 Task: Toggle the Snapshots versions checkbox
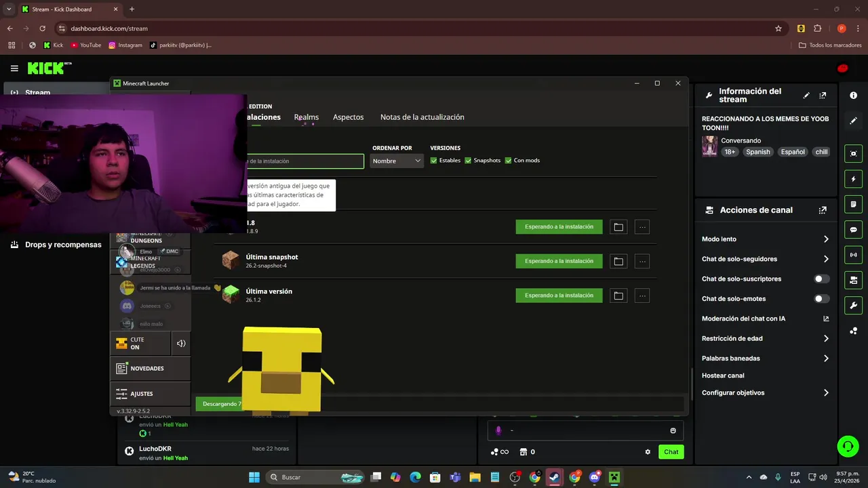[468, 161]
